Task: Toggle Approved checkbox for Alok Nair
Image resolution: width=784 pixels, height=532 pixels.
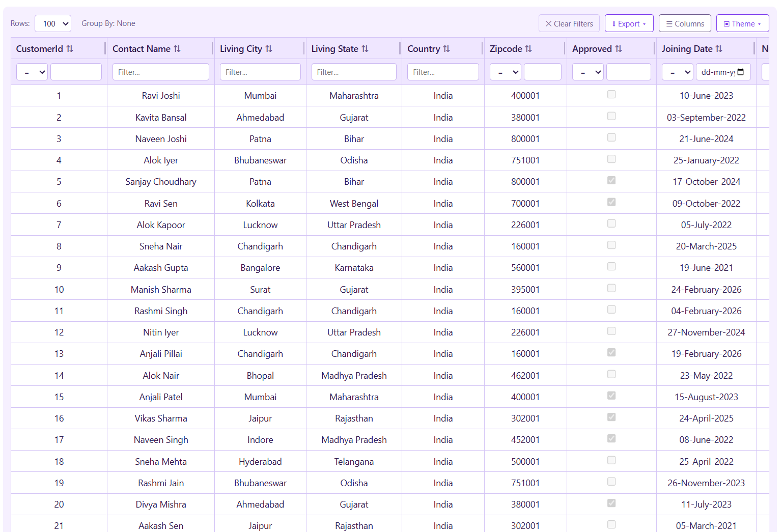Action: tap(611, 374)
